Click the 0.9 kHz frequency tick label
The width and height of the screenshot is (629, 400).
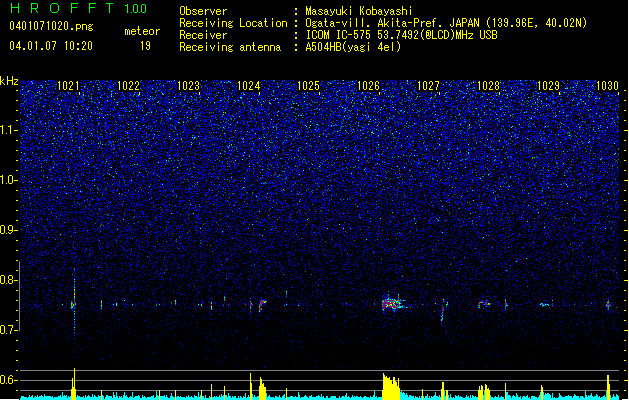[x=9, y=230]
